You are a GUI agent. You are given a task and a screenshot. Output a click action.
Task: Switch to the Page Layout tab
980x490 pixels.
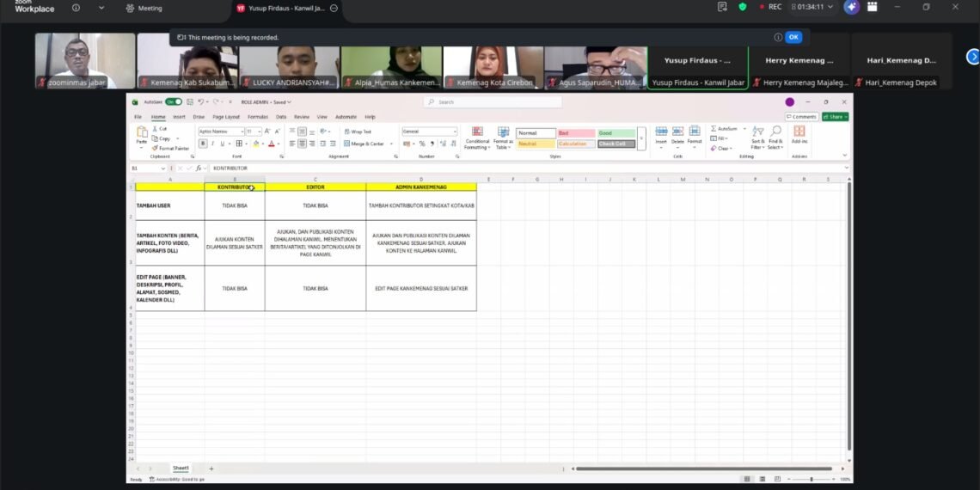pos(225,117)
